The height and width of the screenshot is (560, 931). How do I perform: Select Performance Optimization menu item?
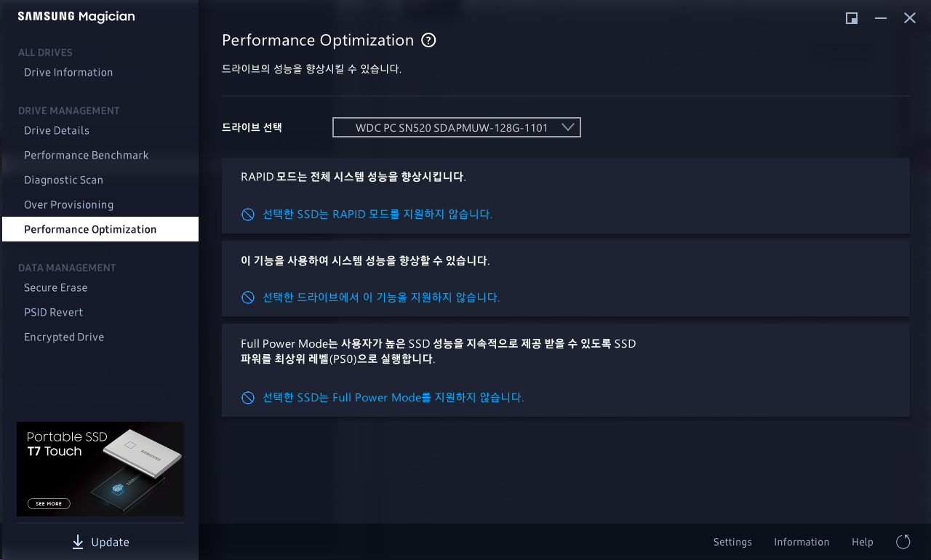pos(100,229)
